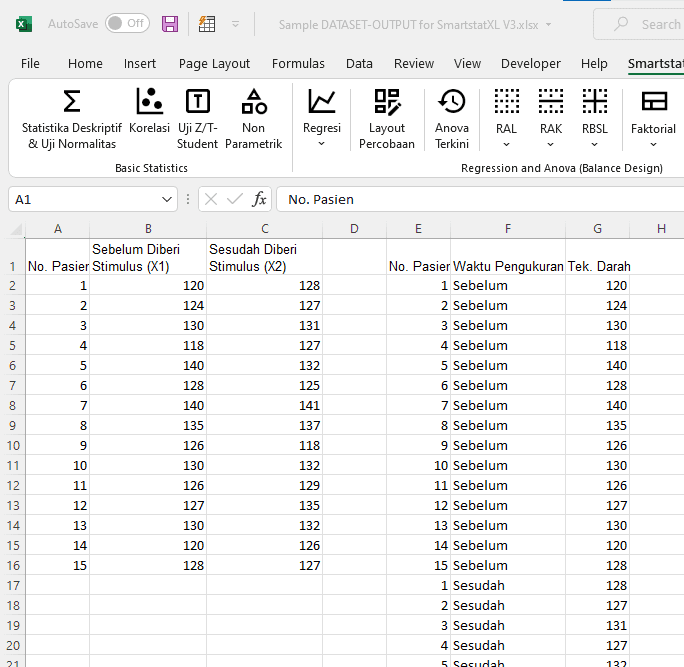
Task: Click the Save disk icon
Action: pos(170,24)
